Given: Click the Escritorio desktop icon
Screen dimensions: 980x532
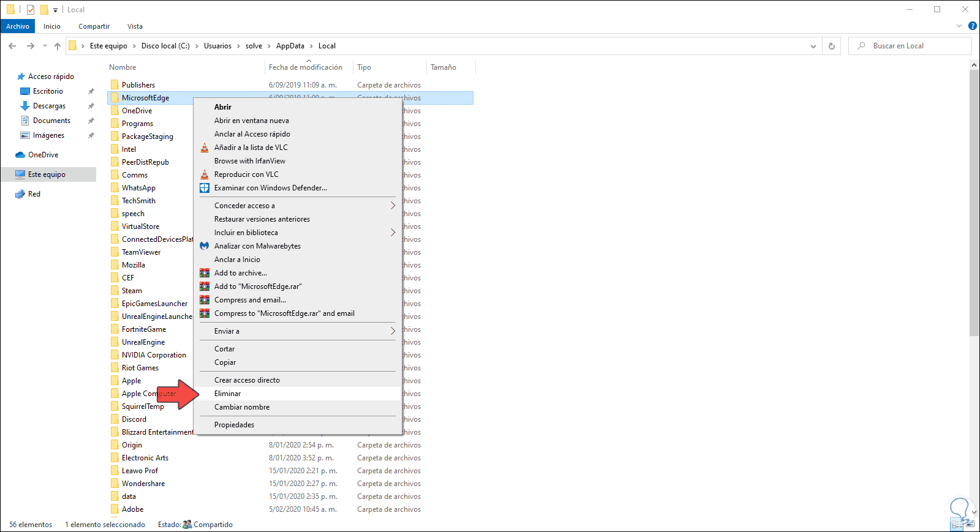Looking at the screenshot, I should (x=25, y=91).
